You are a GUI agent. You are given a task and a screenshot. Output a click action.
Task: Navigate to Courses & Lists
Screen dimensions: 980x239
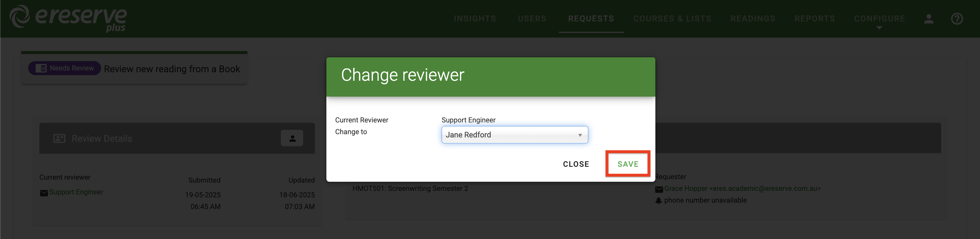tap(672, 18)
